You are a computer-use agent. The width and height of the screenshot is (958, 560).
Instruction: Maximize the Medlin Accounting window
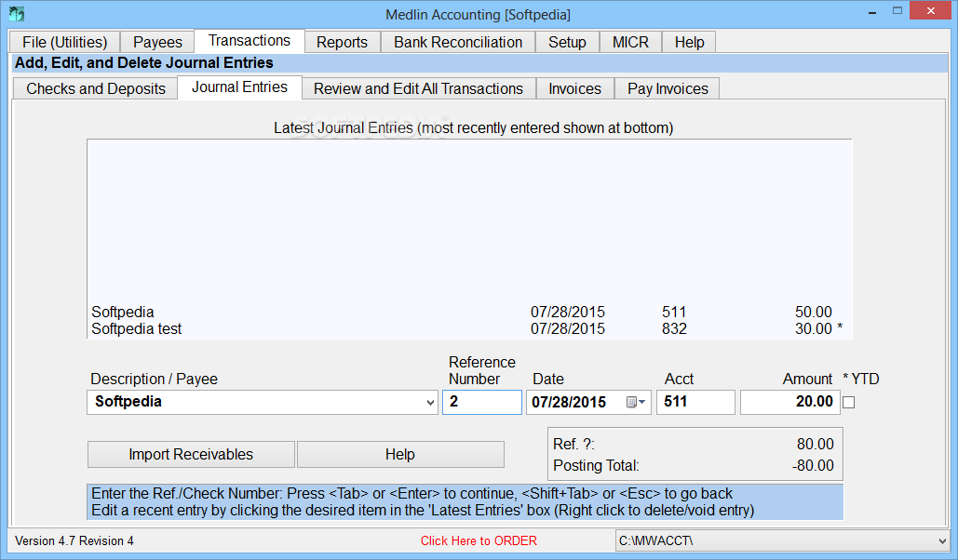pyautogui.click(x=897, y=11)
